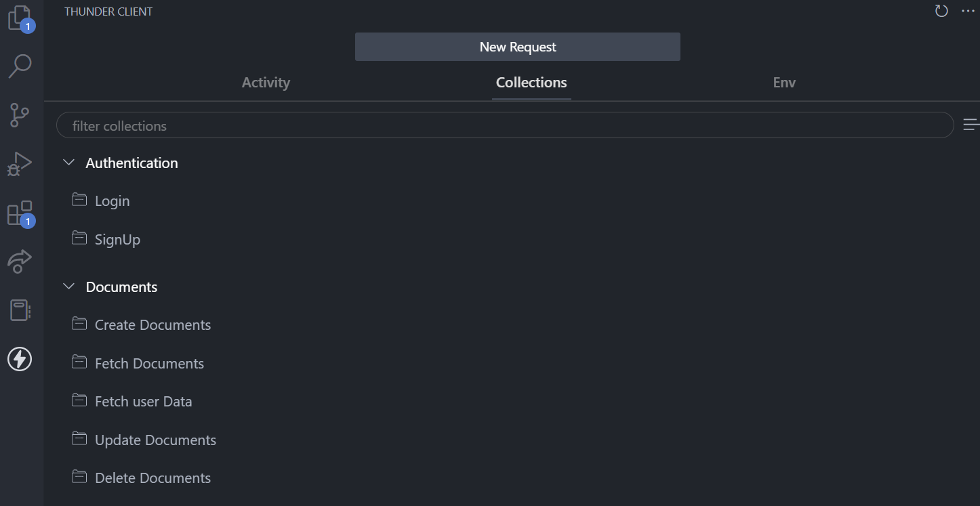Switch to the Activity tab
The image size is (980, 506).
tap(266, 83)
